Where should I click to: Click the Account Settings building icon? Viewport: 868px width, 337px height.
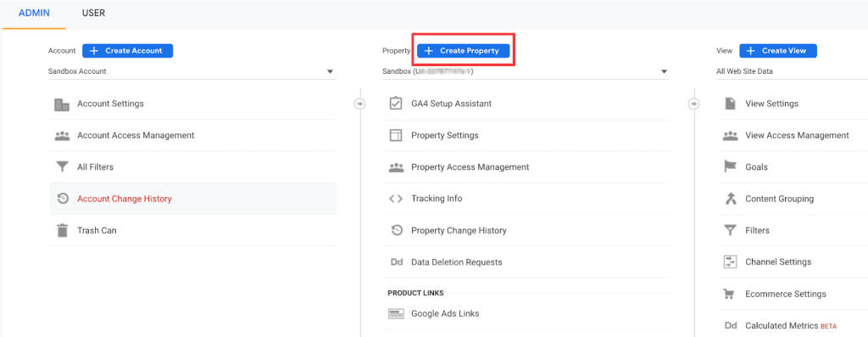click(62, 104)
